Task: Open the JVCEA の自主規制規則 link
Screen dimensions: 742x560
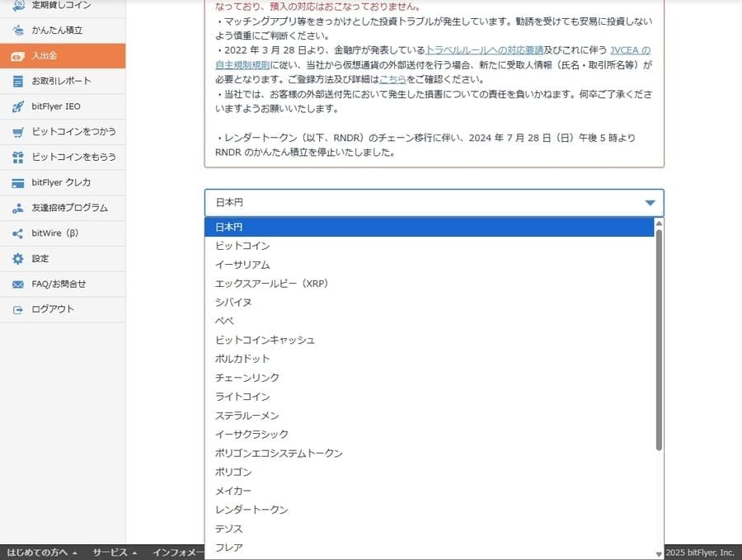Action: click(x=630, y=50)
